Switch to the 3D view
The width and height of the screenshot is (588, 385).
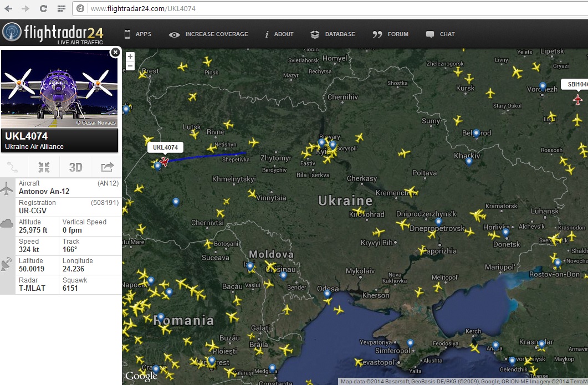[x=75, y=167]
